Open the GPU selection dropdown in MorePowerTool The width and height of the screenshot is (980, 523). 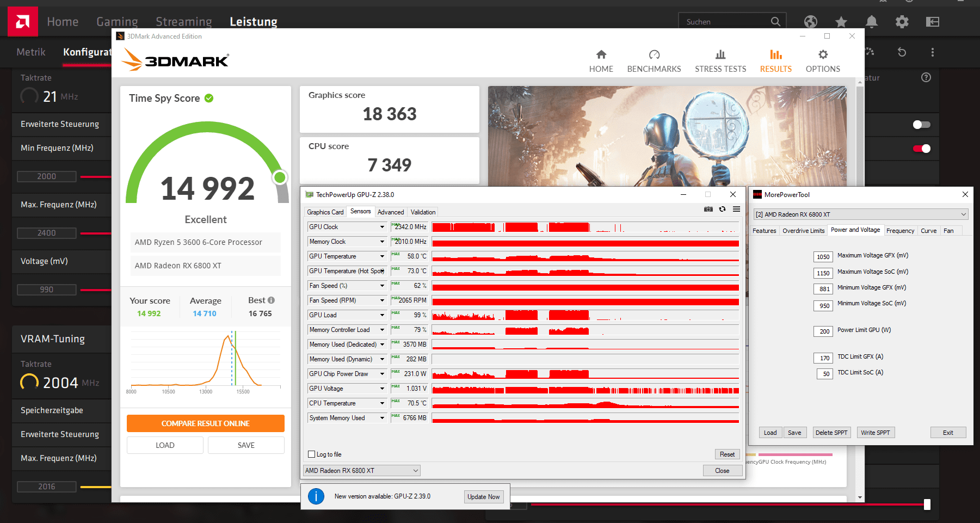pos(861,214)
